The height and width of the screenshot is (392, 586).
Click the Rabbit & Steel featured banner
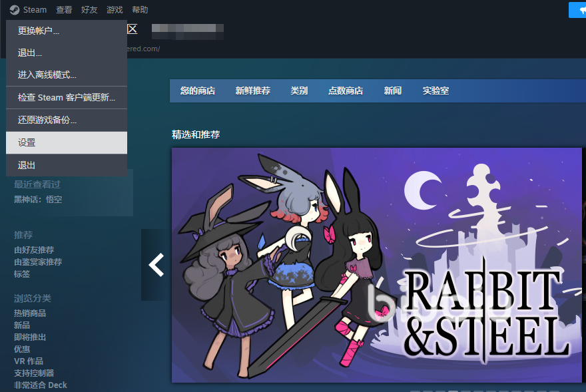click(376, 265)
